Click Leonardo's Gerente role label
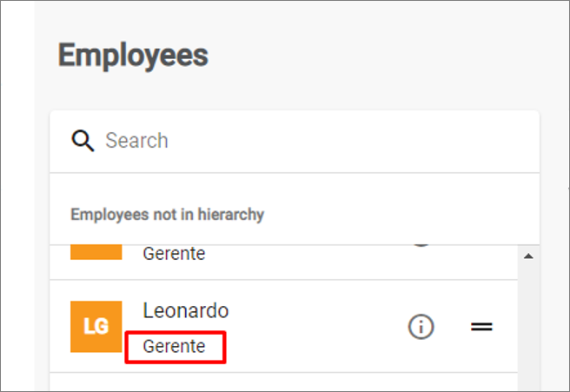570x392 pixels. [x=174, y=346]
